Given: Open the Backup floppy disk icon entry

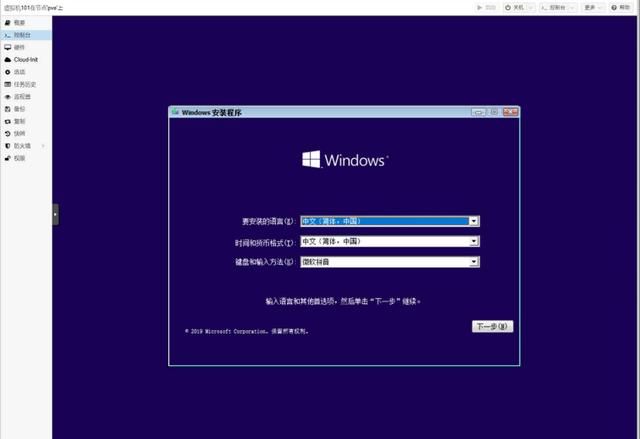Looking at the screenshot, I should pos(7,109).
